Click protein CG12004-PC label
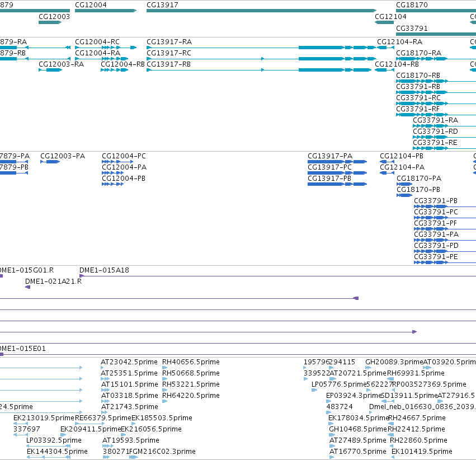This screenshot has height=460, width=476. click(124, 156)
